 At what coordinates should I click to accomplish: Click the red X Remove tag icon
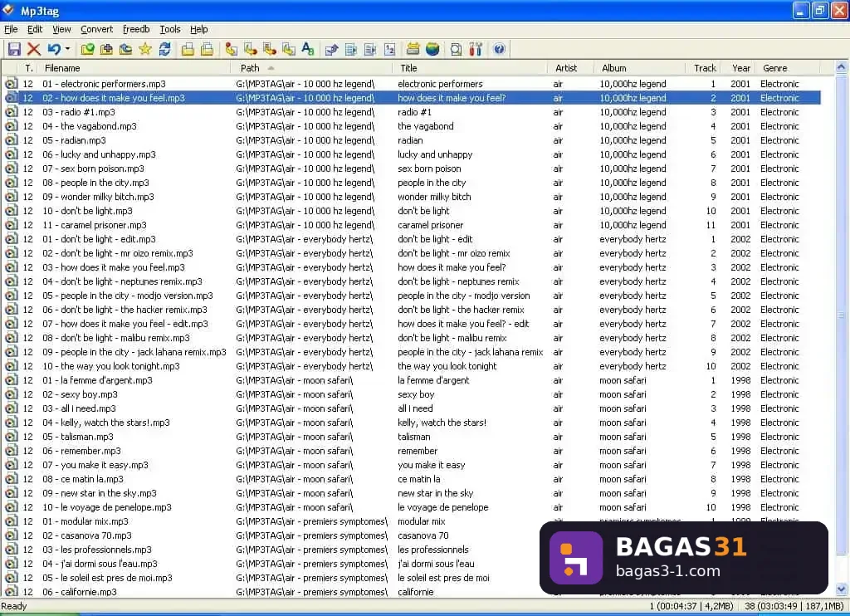pyautogui.click(x=33, y=49)
